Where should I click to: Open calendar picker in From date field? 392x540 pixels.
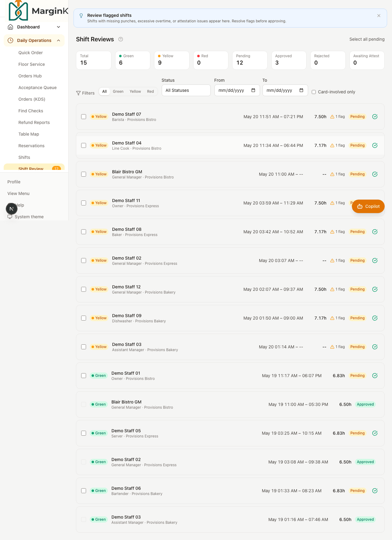tap(253, 90)
